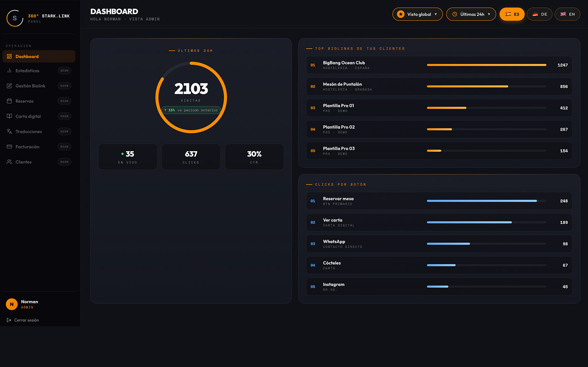
Task: Open Traducciones in sidebar
Action: [x=39, y=131]
